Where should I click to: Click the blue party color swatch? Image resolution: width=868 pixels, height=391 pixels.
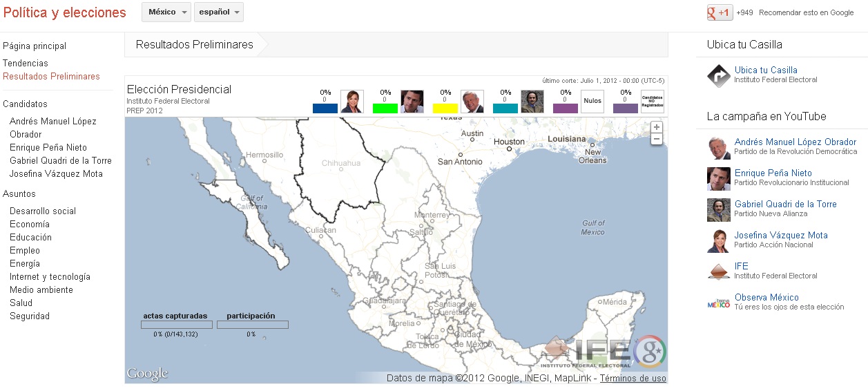pyautogui.click(x=325, y=108)
